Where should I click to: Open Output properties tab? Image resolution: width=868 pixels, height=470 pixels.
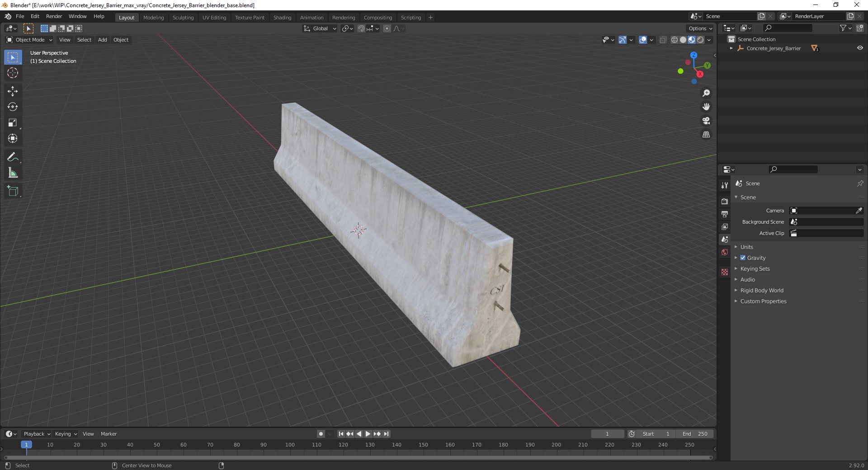coord(725,214)
